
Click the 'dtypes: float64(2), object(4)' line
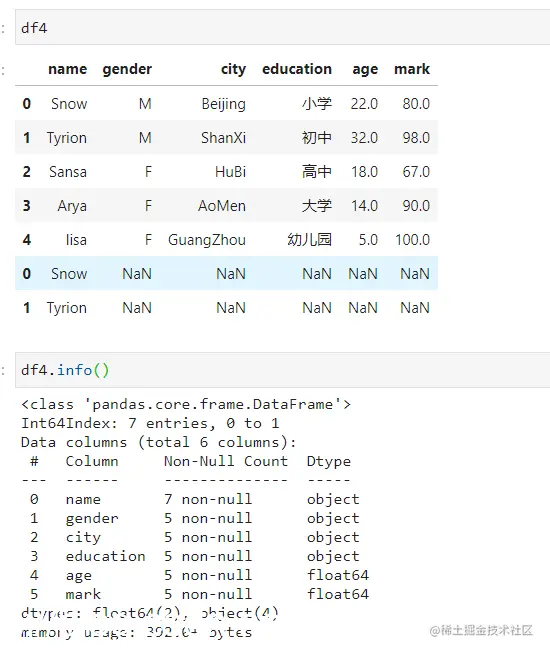click(150, 613)
